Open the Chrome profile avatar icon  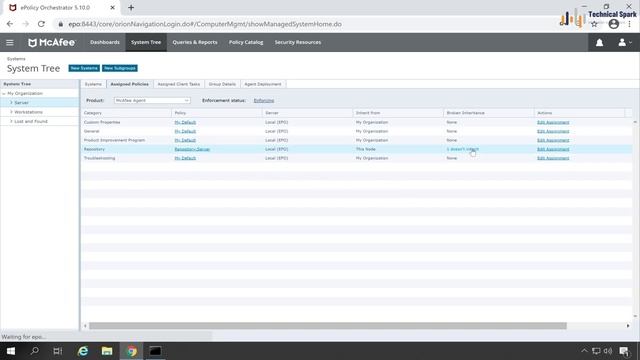pyautogui.click(x=613, y=24)
